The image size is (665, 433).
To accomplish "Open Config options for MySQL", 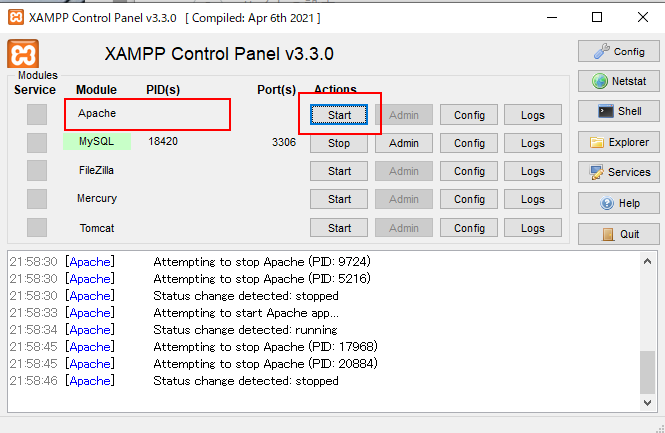I will pos(469,143).
